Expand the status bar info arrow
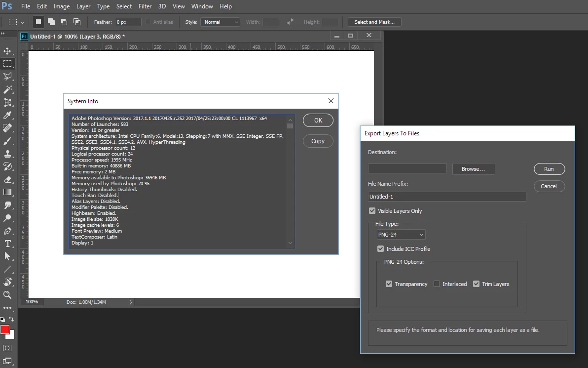The height and width of the screenshot is (368, 588). click(x=131, y=302)
